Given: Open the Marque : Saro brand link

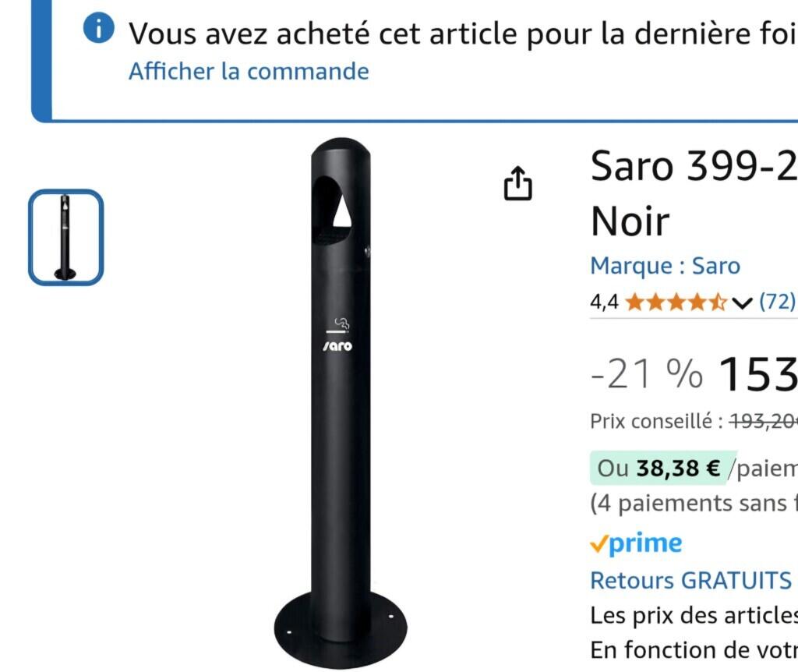Looking at the screenshot, I should (x=666, y=266).
